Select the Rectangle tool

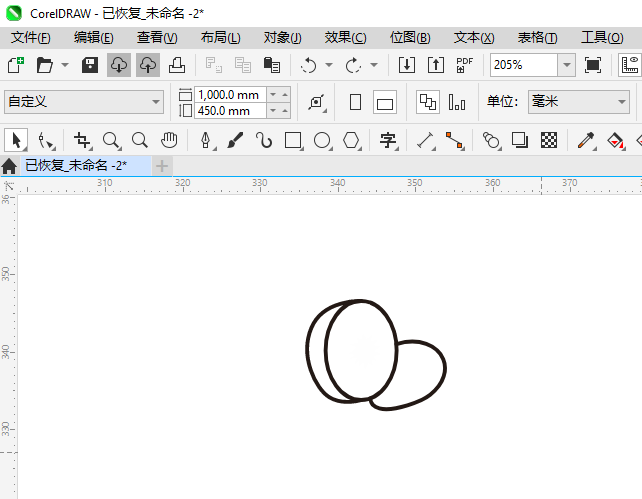tap(293, 140)
